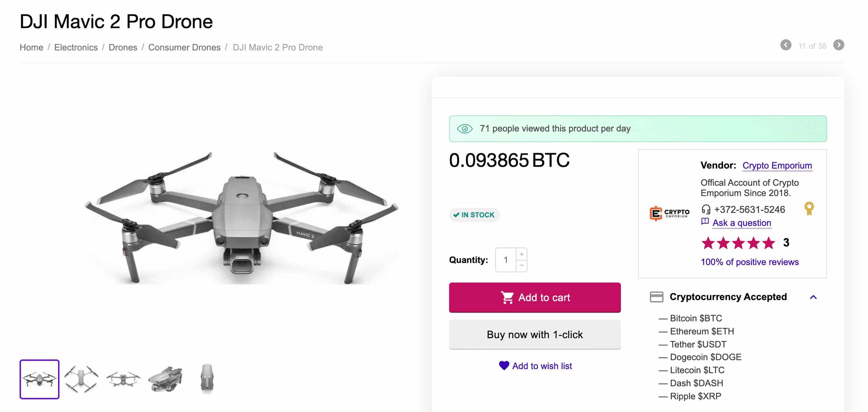
Task: Navigate to Consumer Drones breadcrumb
Action: pyautogui.click(x=184, y=47)
